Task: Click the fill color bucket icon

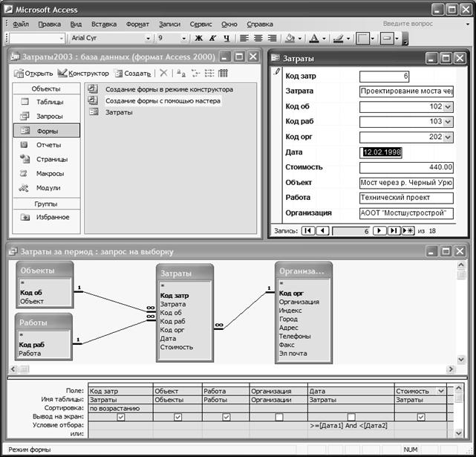Action: coord(290,38)
